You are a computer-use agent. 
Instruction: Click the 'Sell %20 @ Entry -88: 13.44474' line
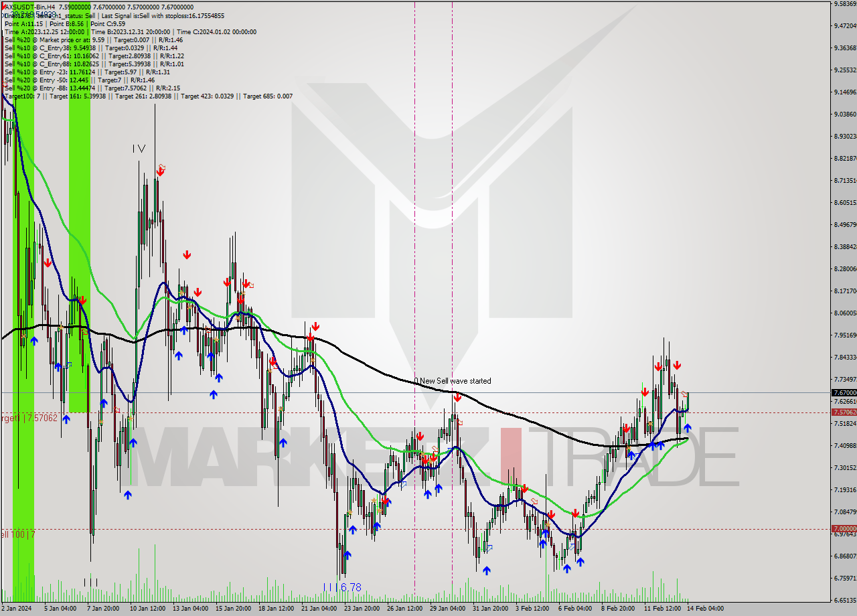(92, 88)
